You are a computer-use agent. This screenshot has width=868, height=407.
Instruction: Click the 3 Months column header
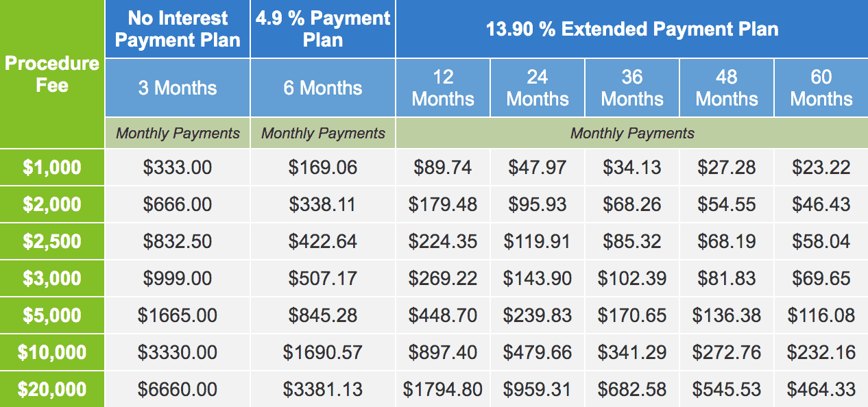178,88
